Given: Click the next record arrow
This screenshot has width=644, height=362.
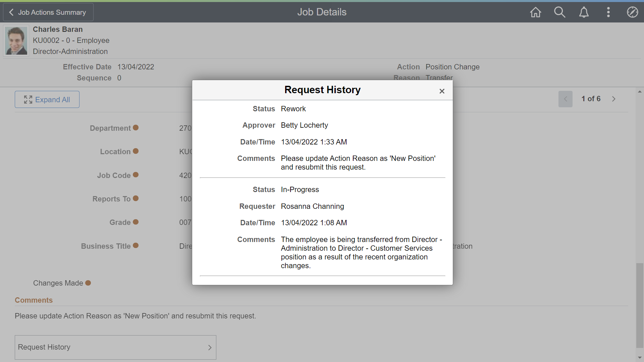Looking at the screenshot, I should pyautogui.click(x=613, y=99).
